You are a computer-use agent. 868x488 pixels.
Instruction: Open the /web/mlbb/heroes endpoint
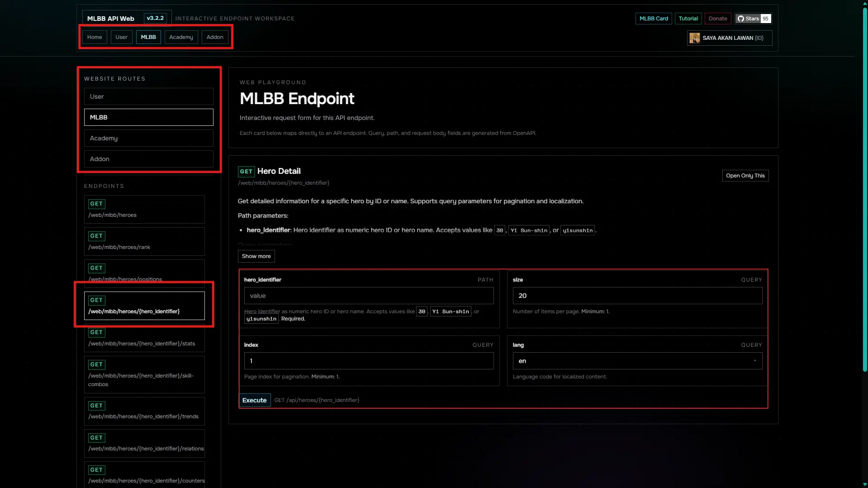[144, 209]
